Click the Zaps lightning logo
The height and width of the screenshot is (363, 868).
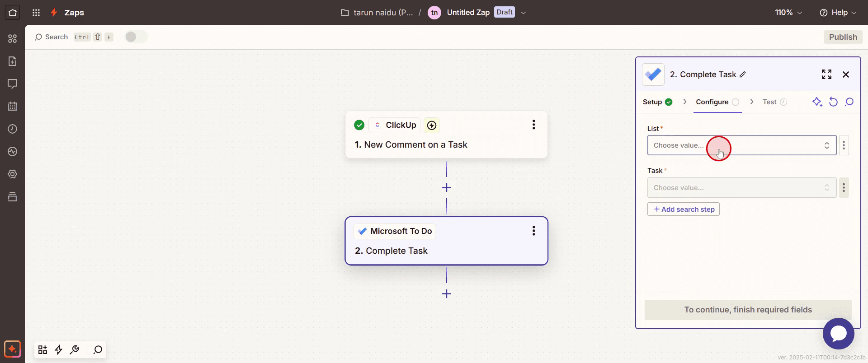click(54, 13)
